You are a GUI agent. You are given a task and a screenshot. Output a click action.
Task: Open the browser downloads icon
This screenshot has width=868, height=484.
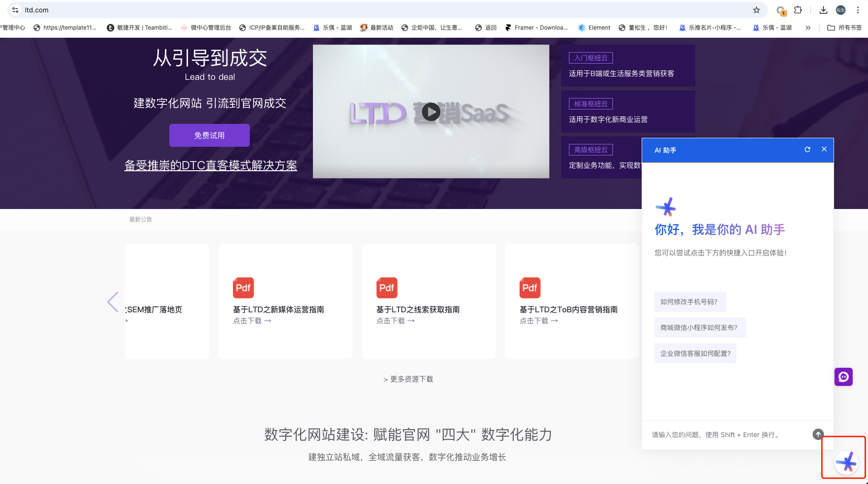tap(823, 10)
